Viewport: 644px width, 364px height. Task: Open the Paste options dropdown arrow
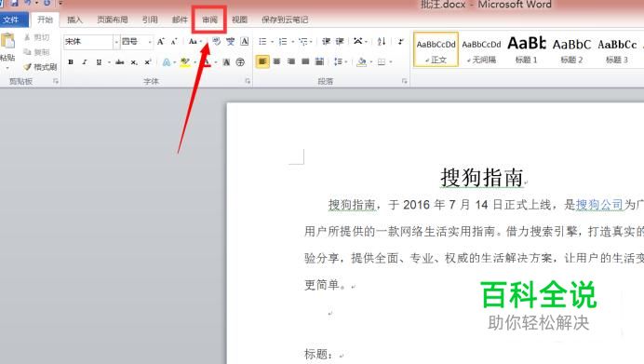pyautogui.click(x=7, y=68)
